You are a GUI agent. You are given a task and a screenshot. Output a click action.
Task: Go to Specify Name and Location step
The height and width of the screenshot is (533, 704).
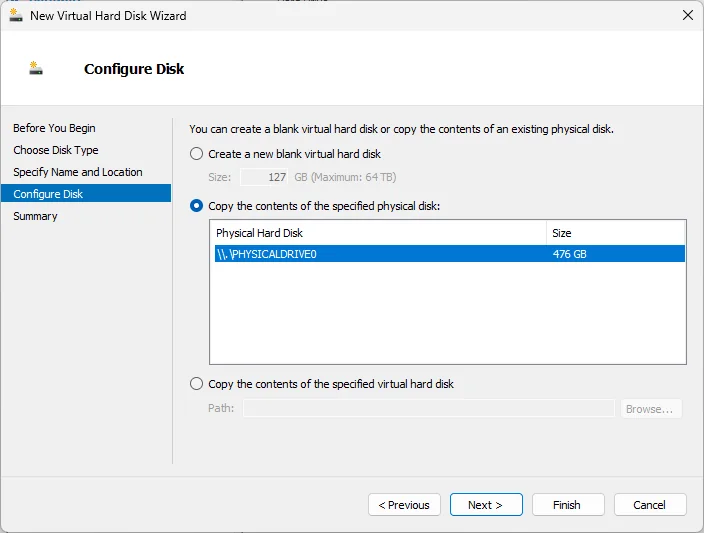pos(78,172)
